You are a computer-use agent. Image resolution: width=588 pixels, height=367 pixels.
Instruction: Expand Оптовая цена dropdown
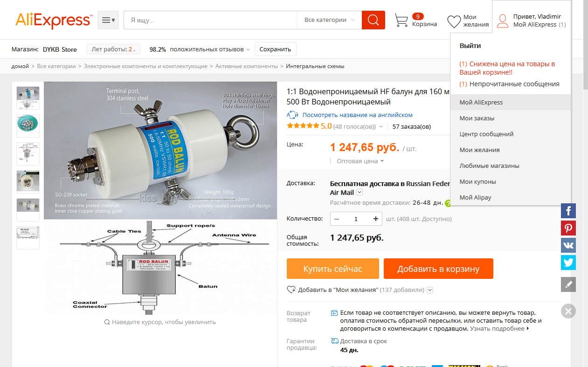(360, 161)
